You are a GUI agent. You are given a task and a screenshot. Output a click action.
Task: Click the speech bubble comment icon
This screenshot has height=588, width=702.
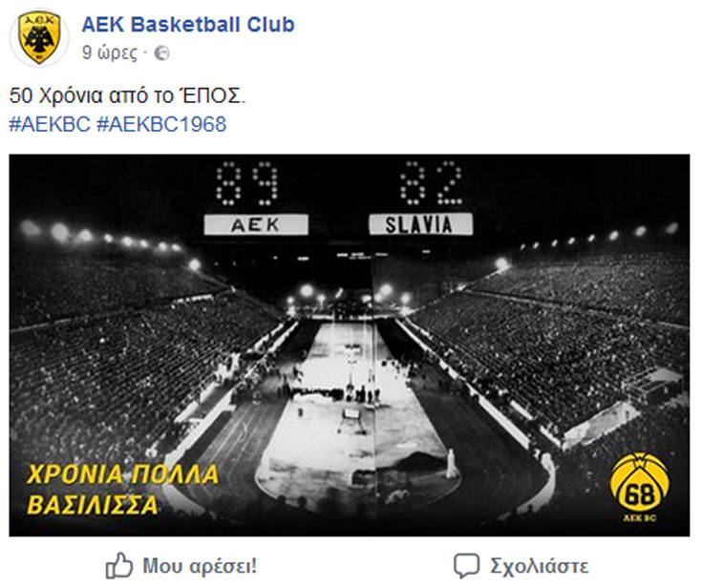click(466, 566)
